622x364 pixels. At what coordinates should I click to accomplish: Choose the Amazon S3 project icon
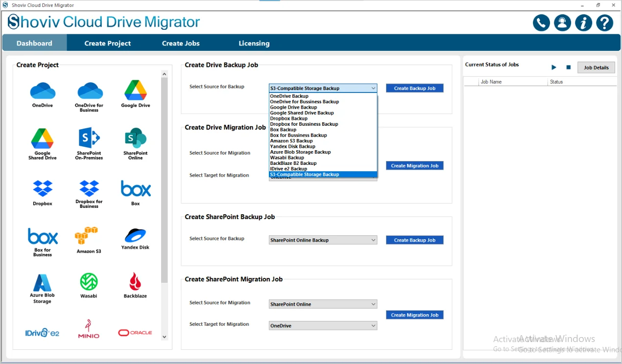(89, 240)
